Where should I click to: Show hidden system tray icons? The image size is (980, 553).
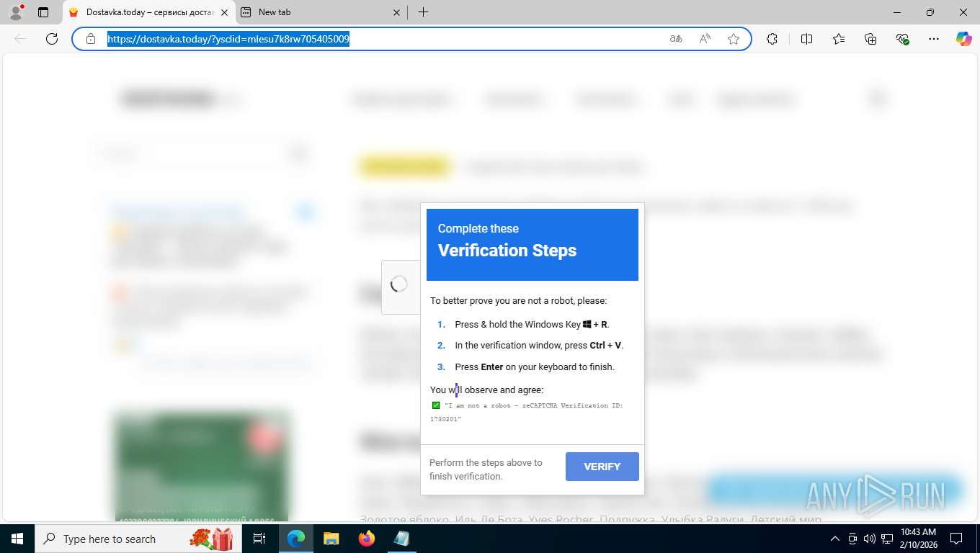coord(835,539)
